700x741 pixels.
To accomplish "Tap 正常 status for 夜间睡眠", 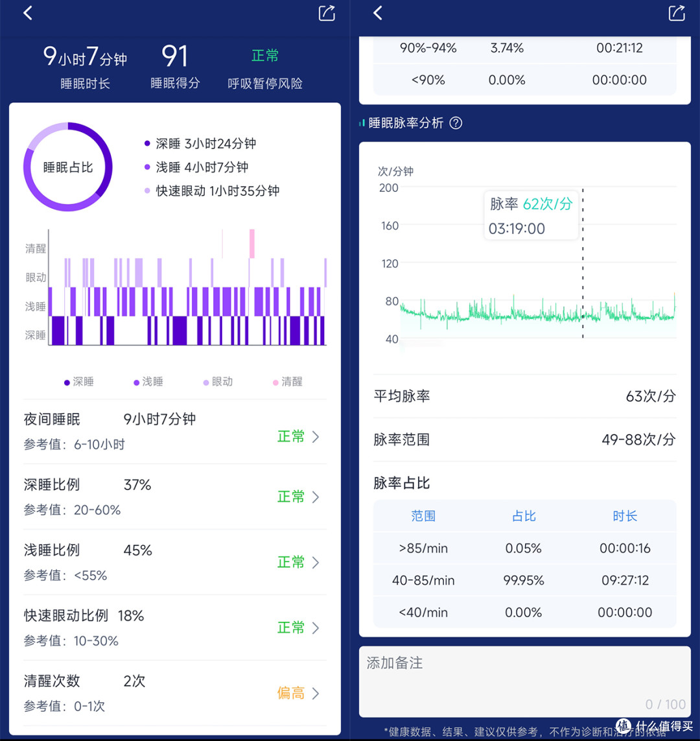I will point(290,437).
